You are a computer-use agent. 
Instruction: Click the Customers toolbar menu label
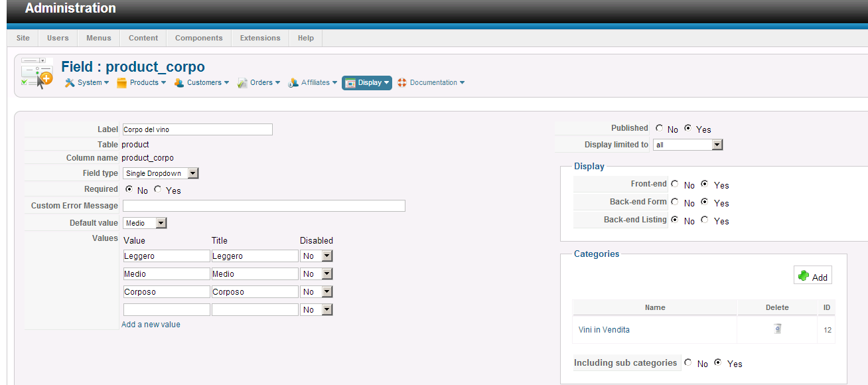[204, 83]
